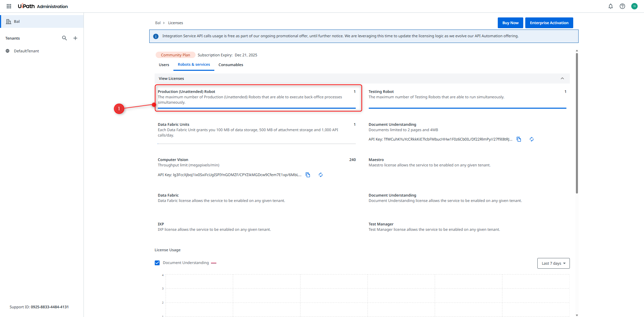Click the Testing Robot heading
This screenshot has height=317, width=644.
coord(381,92)
